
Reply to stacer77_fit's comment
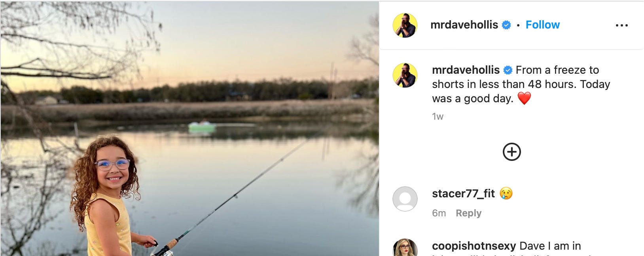pos(468,213)
